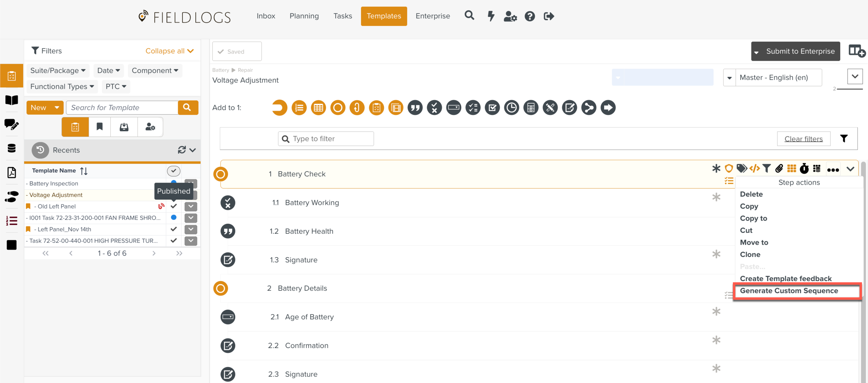Toggle the orange circle on Battery Check step
Viewport: 868px width, 383px height.
(220, 174)
